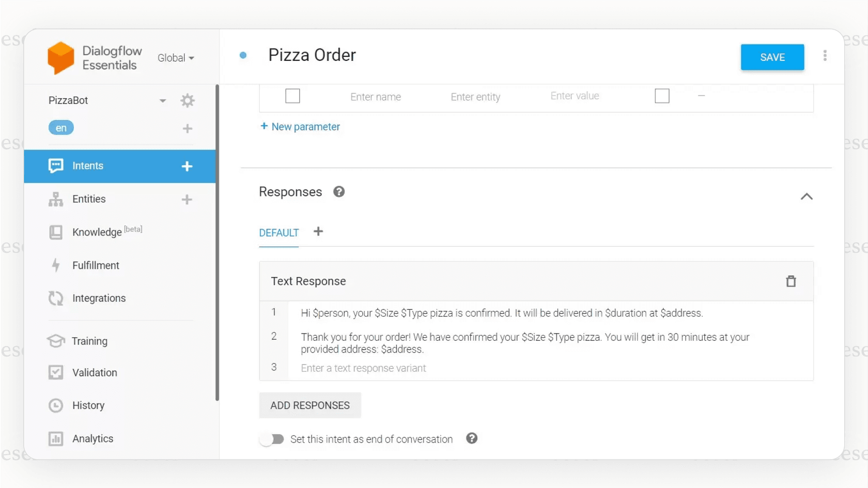868x488 pixels.
Task: Collapse the Responses section
Action: [807, 196]
